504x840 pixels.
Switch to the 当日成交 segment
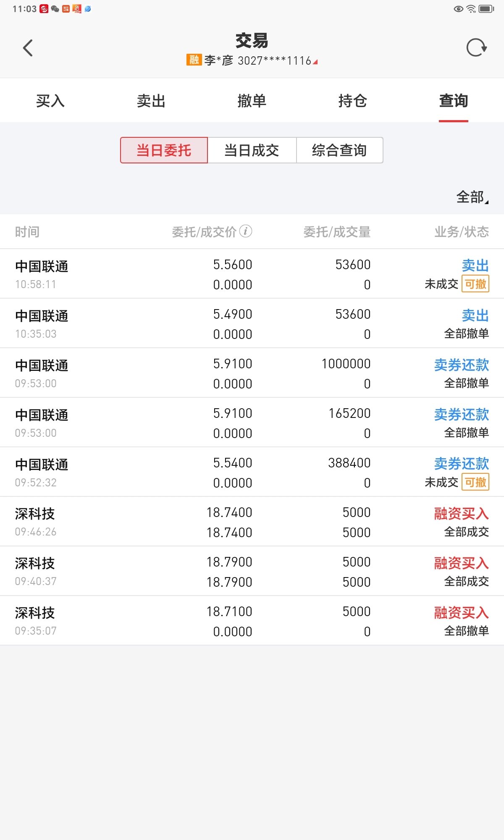click(x=252, y=150)
